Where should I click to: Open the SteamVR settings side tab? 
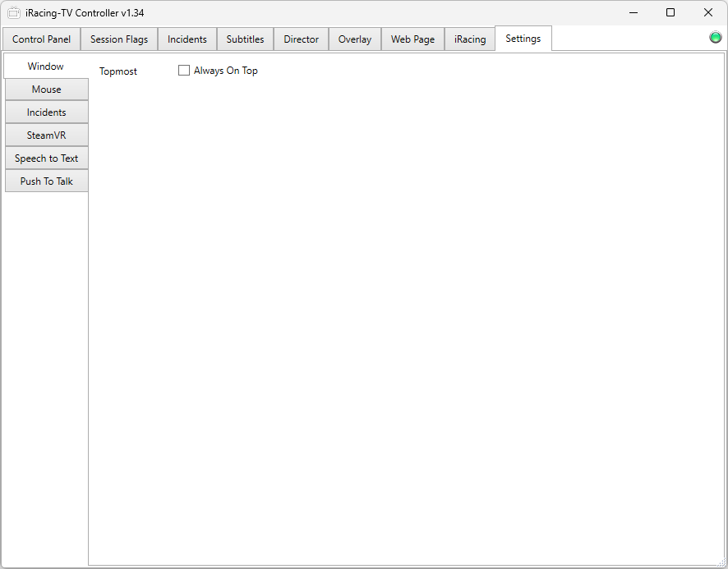[47, 135]
